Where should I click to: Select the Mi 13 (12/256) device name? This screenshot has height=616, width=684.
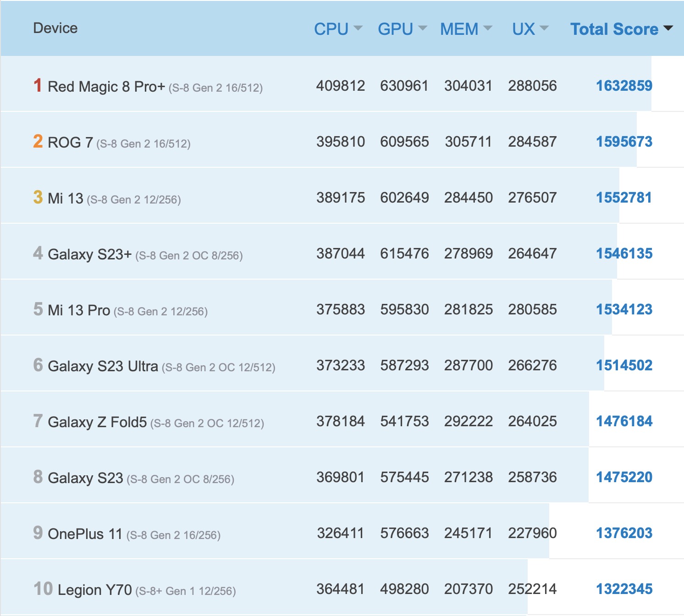tap(66, 198)
